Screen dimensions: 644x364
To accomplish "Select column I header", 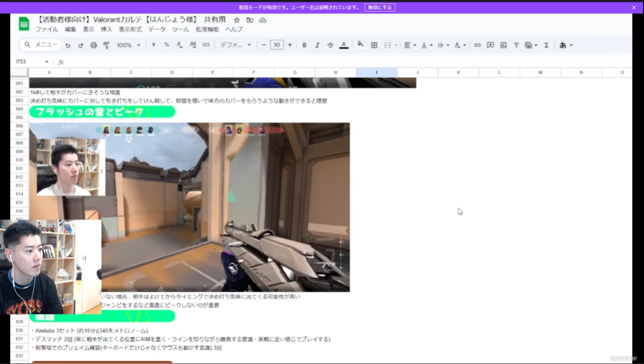I will 376,72.
